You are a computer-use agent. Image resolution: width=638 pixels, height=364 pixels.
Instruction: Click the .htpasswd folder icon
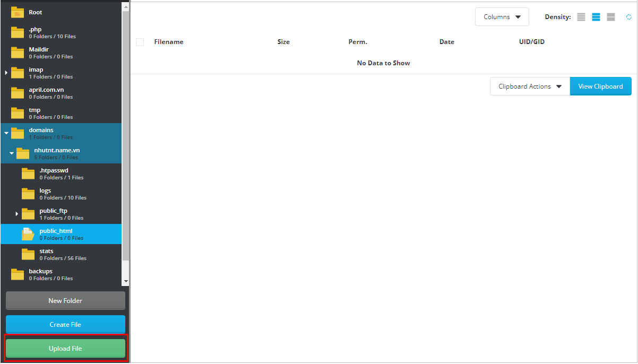click(28, 174)
